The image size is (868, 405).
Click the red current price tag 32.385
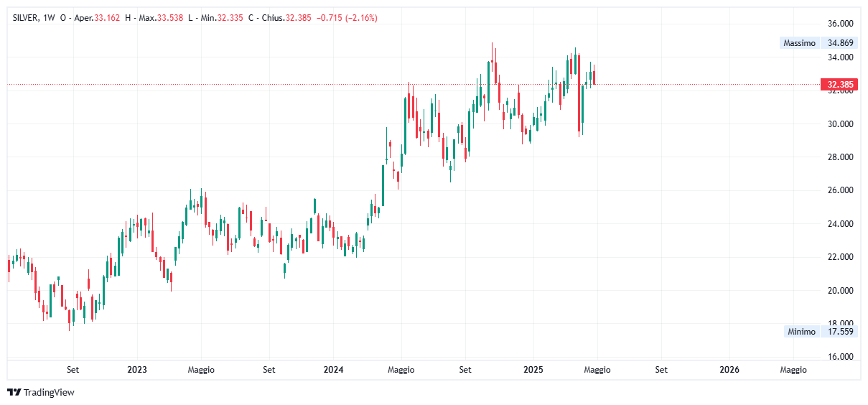[840, 85]
